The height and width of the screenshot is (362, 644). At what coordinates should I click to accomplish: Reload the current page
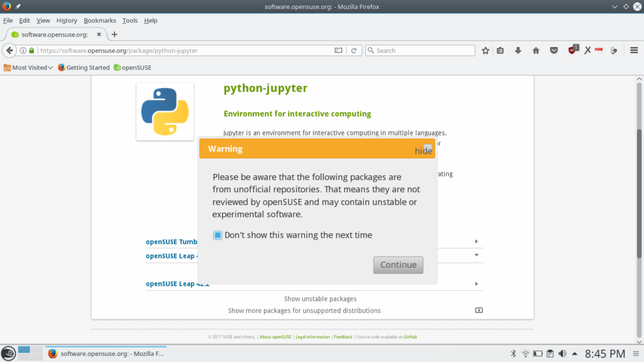[x=353, y=50]
